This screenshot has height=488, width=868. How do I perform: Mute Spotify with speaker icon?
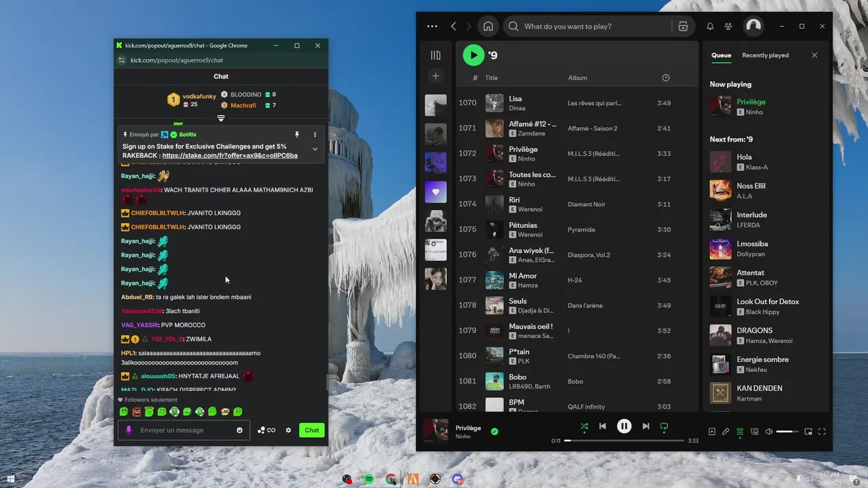(769, 432)
